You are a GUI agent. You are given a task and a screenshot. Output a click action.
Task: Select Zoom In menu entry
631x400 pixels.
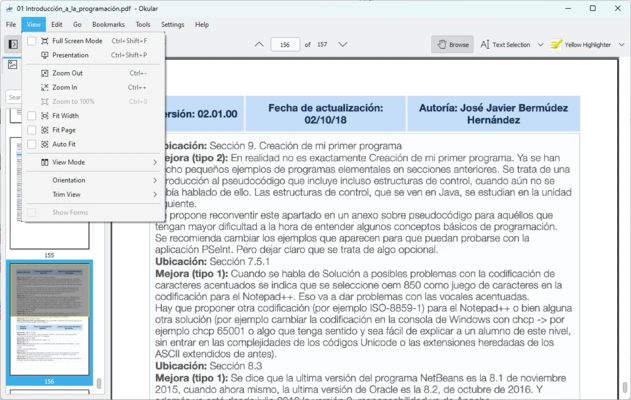point(93,87)
